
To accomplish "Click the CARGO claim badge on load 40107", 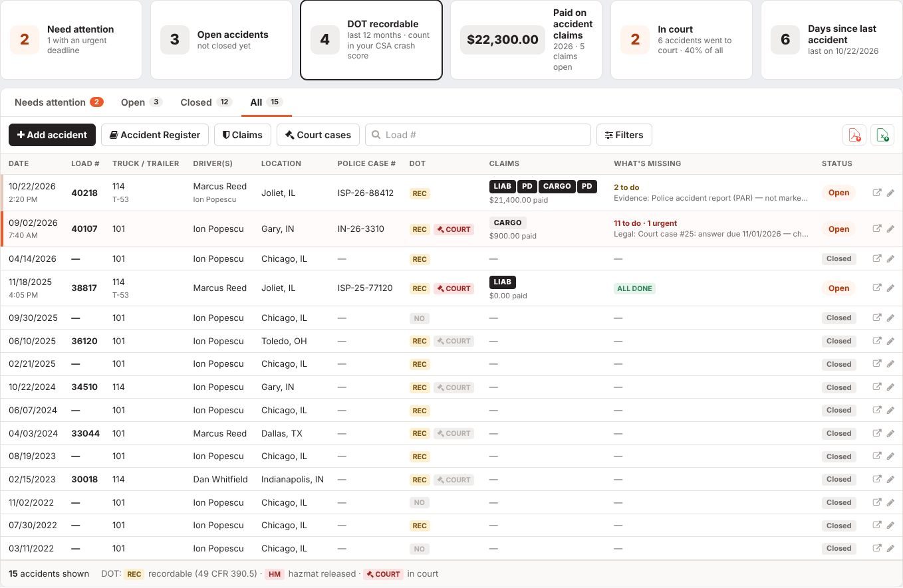I will tap(507, 223).
